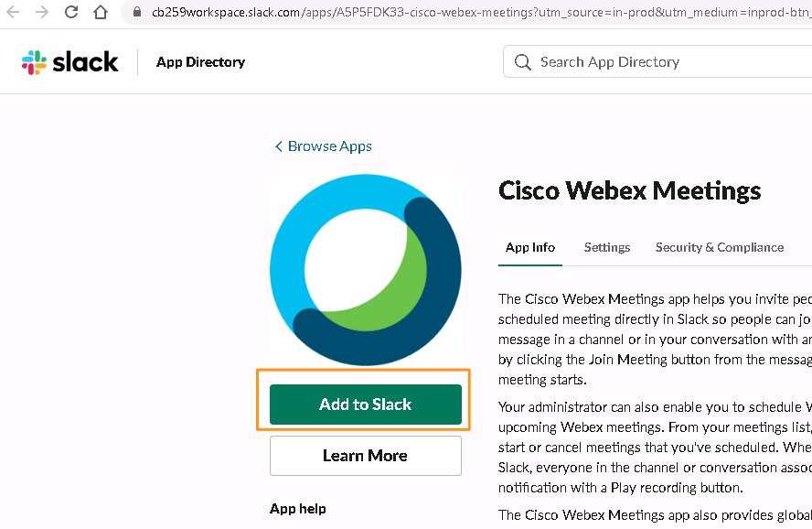The image size is (812, 529).
Task: Switch to the App Info tab
Action: tap(530, 248)
